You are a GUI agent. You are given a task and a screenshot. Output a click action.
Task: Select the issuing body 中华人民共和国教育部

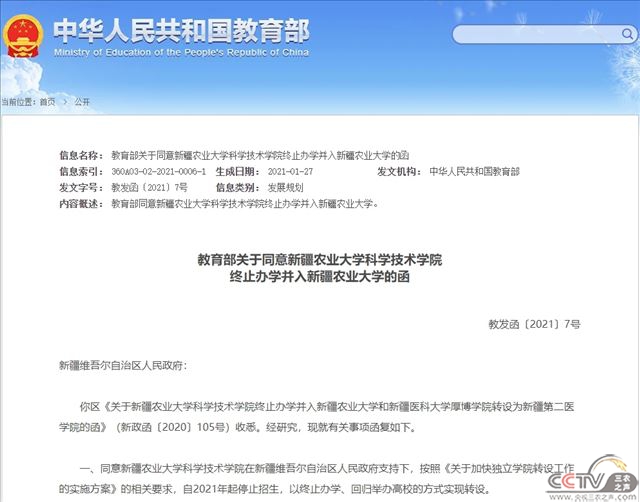(x=474, y=171)
